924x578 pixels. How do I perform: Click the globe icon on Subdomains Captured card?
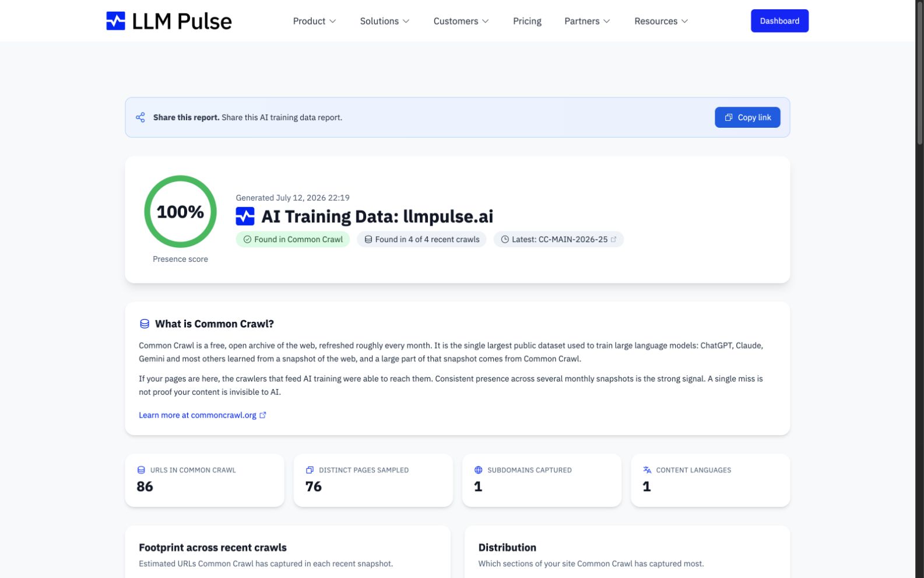tap(479, 470)
